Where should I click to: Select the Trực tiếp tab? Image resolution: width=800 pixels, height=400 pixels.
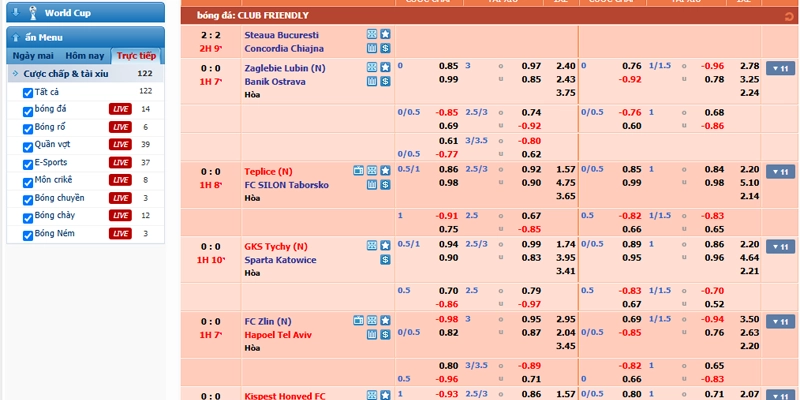click(x=136, y=56)
